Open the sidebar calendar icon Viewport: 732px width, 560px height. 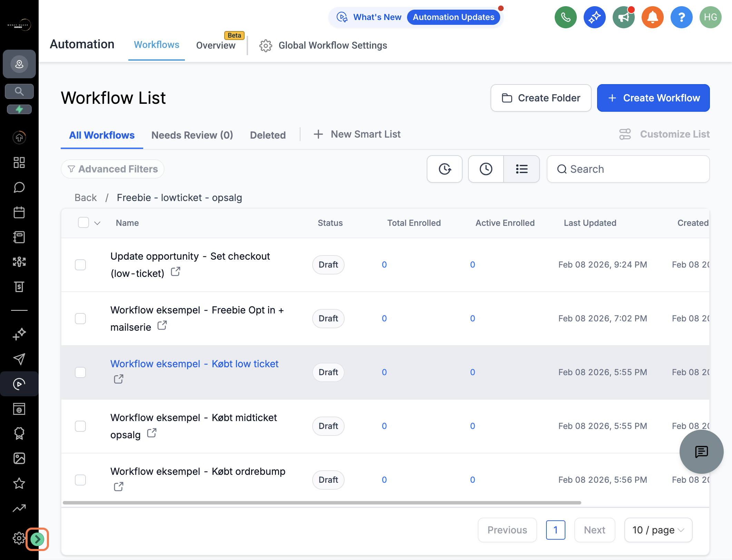(x=19, y=212)
